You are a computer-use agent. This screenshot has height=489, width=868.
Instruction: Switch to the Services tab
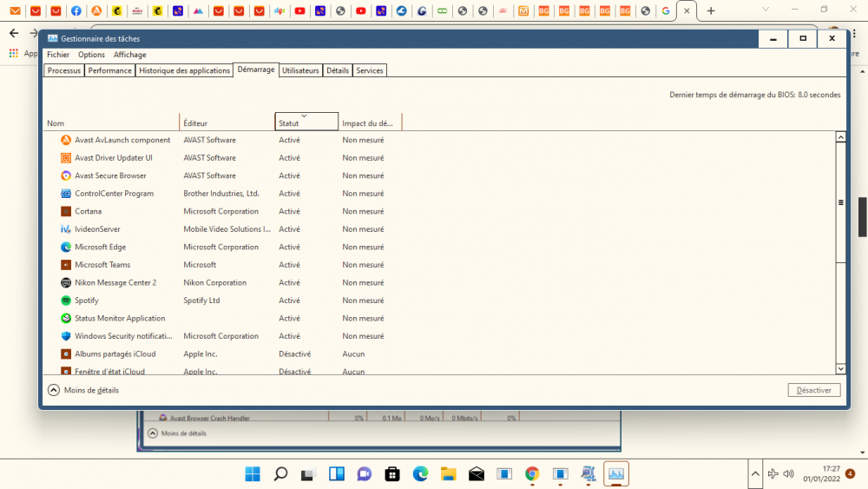point(370,70)
